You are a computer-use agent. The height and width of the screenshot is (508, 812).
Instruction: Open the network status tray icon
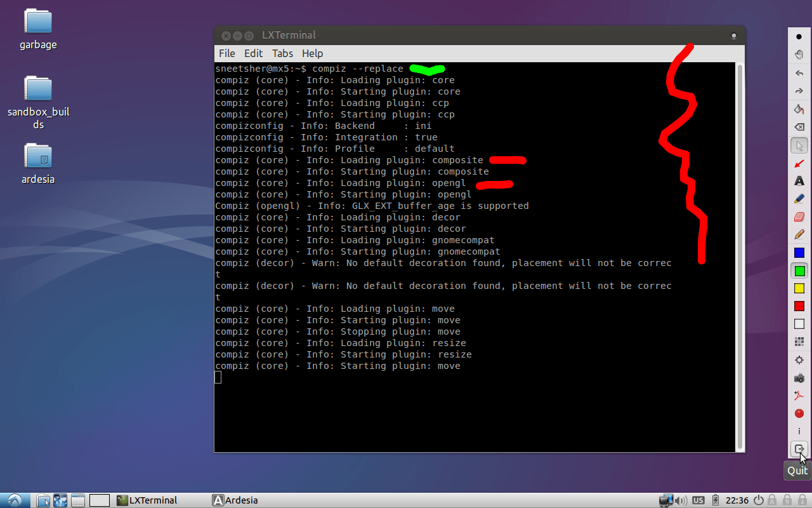click(x=665, y=500)
